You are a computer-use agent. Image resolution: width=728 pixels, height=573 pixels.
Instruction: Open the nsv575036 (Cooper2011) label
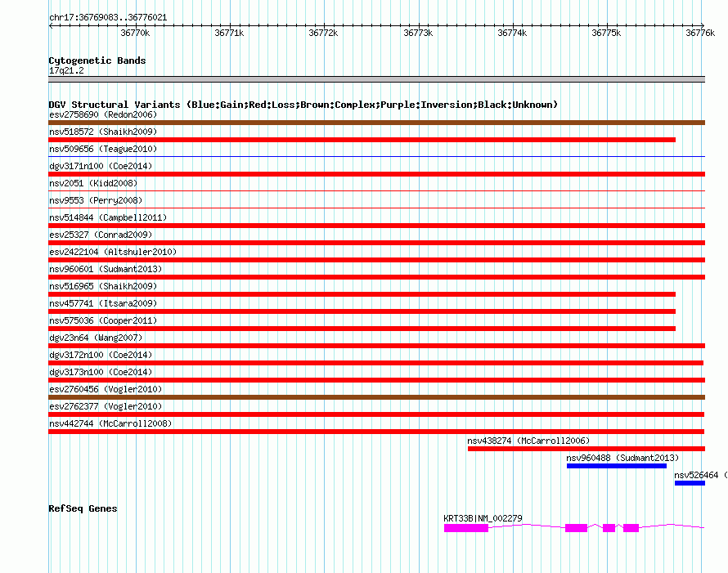point(103,320)
